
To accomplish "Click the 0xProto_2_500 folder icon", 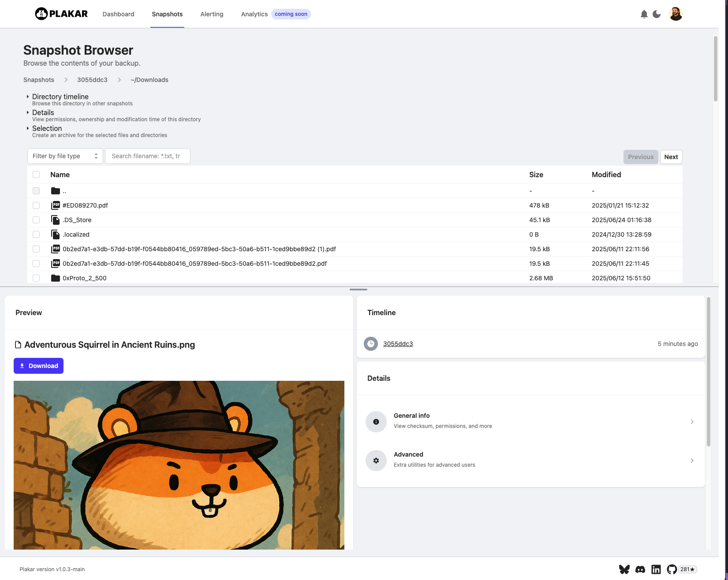I will coord(56,278).
